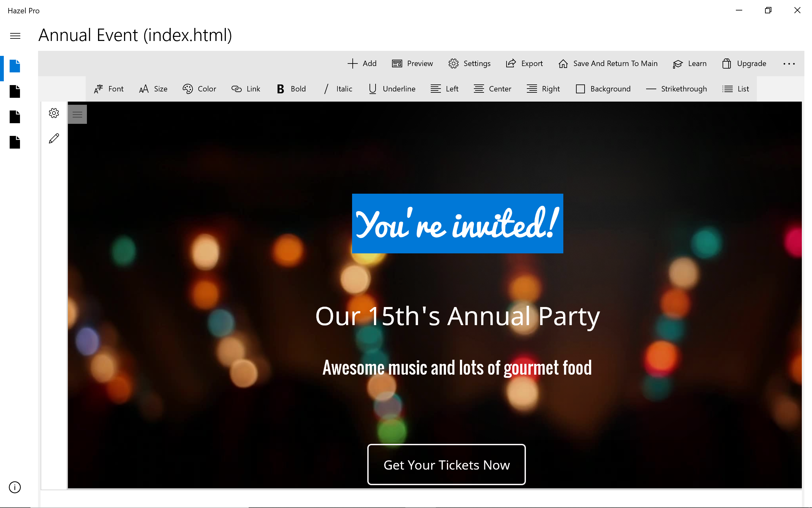Open the more options ellipsis menu

click(x=789, y=63)
